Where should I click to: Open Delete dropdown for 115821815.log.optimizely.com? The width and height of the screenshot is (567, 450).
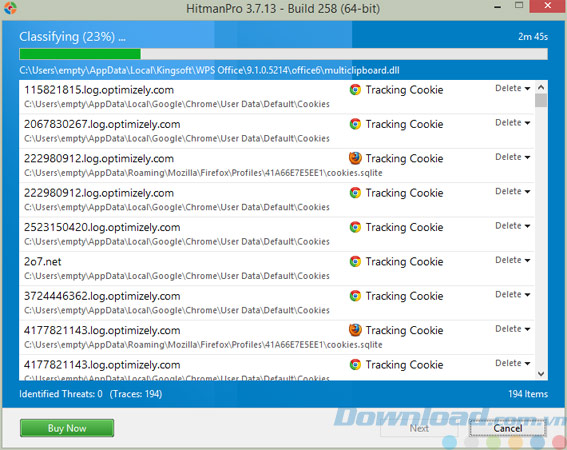pyautogui.click(x=512, y=88)
